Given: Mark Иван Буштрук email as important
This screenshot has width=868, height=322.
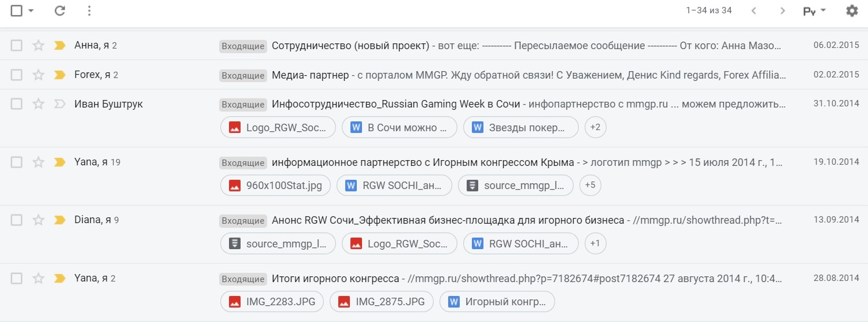Looking at the screenshot, I should pyautogui.click(x=60, y=104).
